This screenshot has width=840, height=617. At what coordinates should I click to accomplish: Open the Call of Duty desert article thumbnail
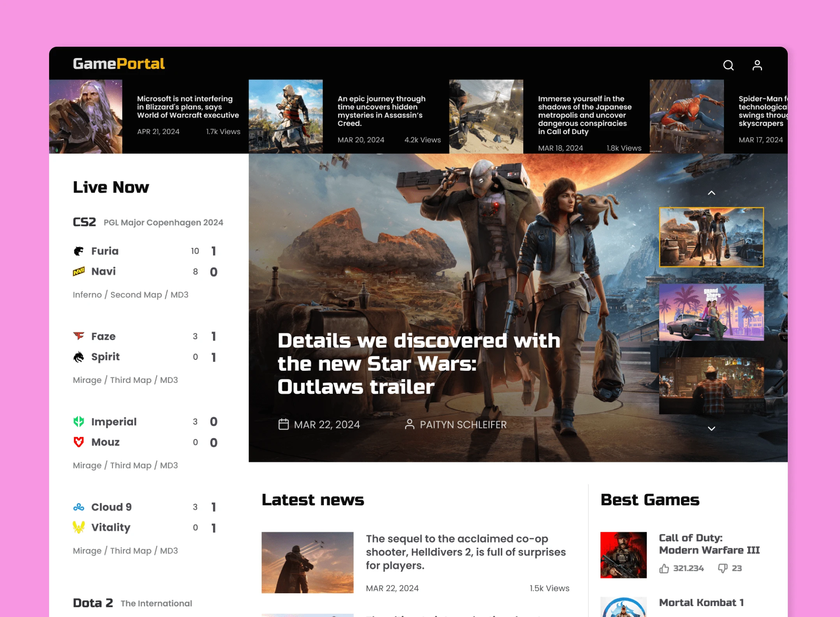coord(486,116)
